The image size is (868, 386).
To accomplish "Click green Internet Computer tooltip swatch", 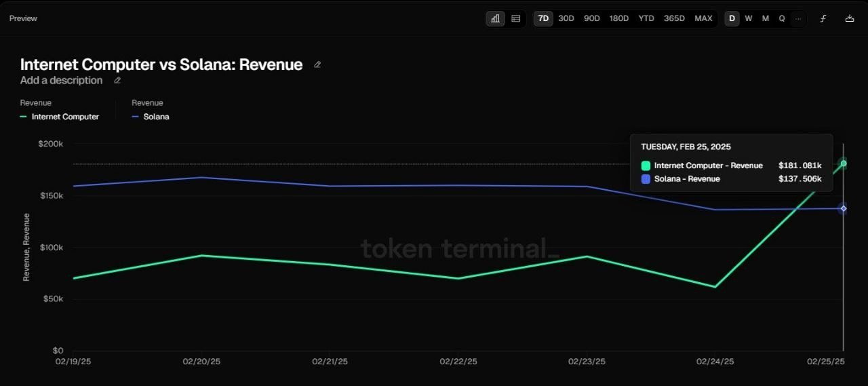I will 646,166.
